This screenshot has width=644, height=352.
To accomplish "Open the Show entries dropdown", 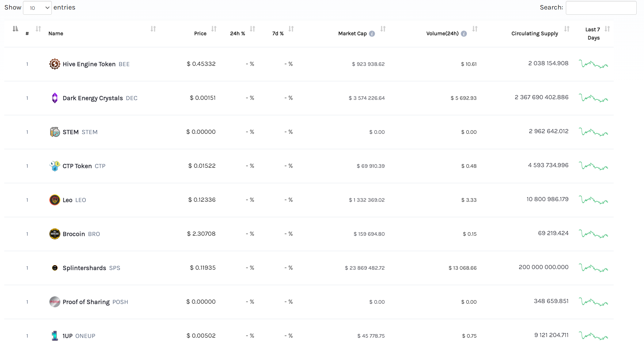I will [37, 8].
